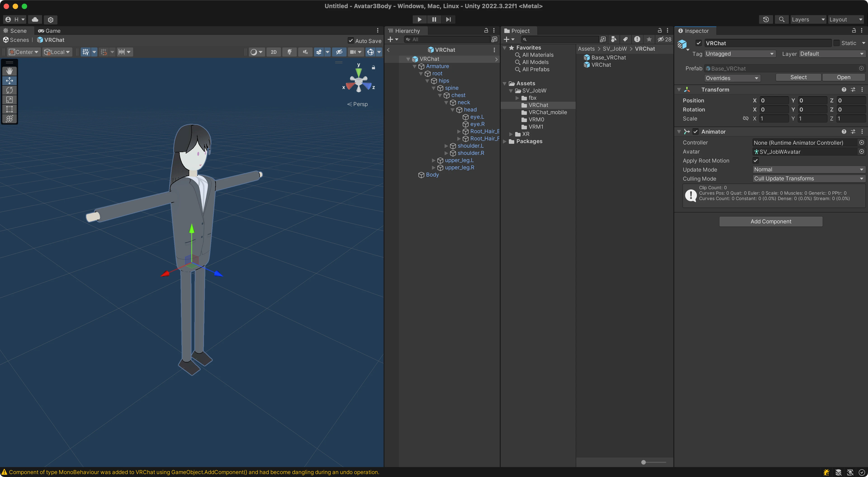
Task: Open the Layers dropdown
Action: pos(808,19)
